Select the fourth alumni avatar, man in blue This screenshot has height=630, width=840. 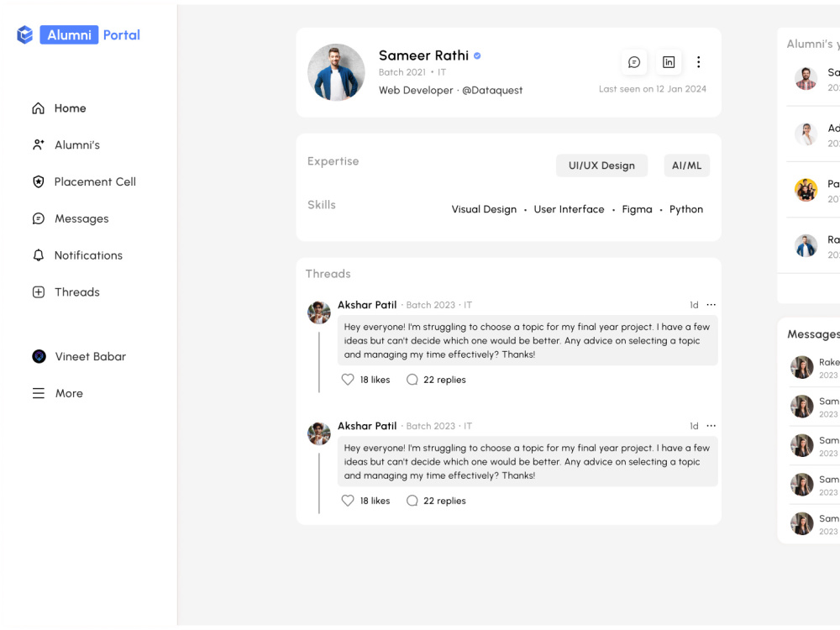click(806, 245)
